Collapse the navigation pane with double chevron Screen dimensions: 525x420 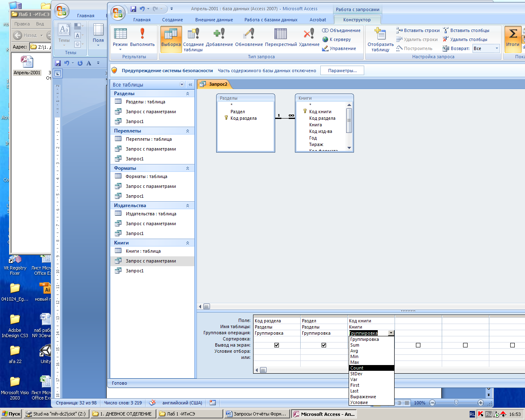pos(190,84)
